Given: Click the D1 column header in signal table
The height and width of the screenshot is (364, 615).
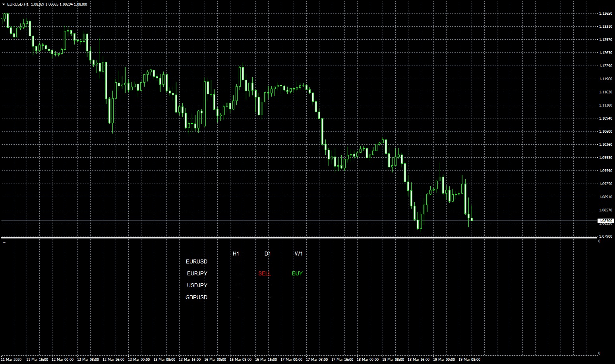Looking at the screenshot, I should (x=268, y=254).
